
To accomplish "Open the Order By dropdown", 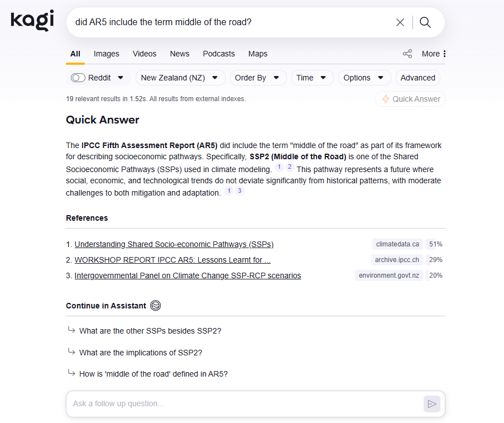I will 257,78.
